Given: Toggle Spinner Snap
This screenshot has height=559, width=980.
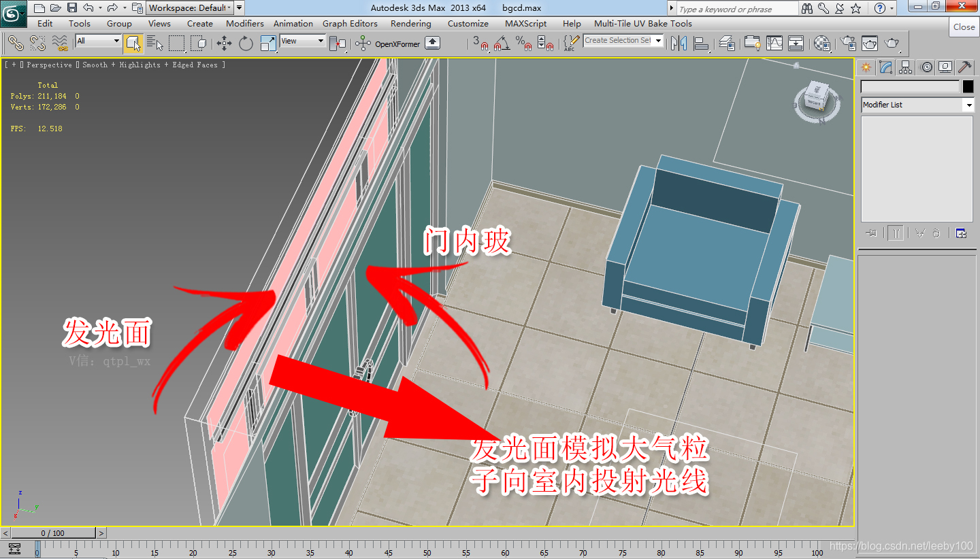Looking at the screenshot, I should click(545, 44).
